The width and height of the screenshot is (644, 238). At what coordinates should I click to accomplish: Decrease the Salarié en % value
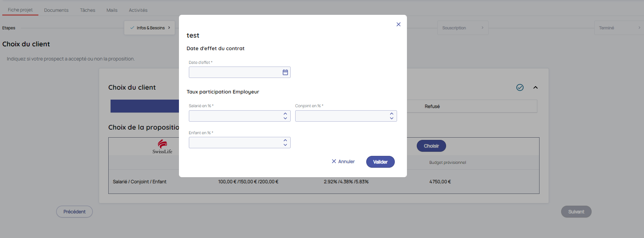click(x=285, y=118)
